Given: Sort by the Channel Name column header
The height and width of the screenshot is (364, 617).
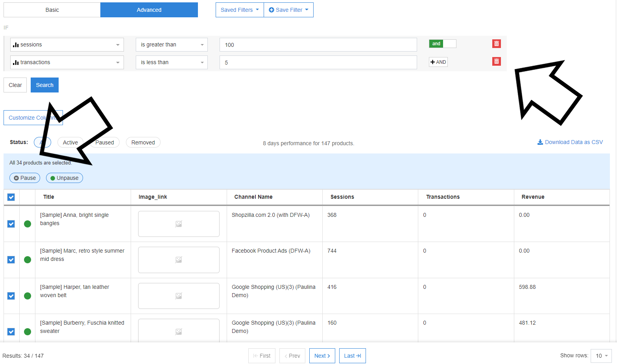Looking at the screenshot, I should point(253,197).
